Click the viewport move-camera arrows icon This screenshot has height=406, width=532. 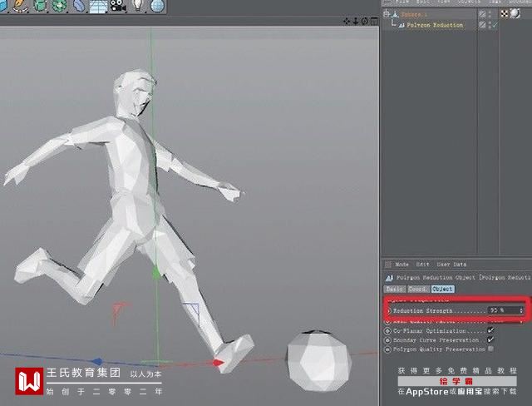point(347,22)
